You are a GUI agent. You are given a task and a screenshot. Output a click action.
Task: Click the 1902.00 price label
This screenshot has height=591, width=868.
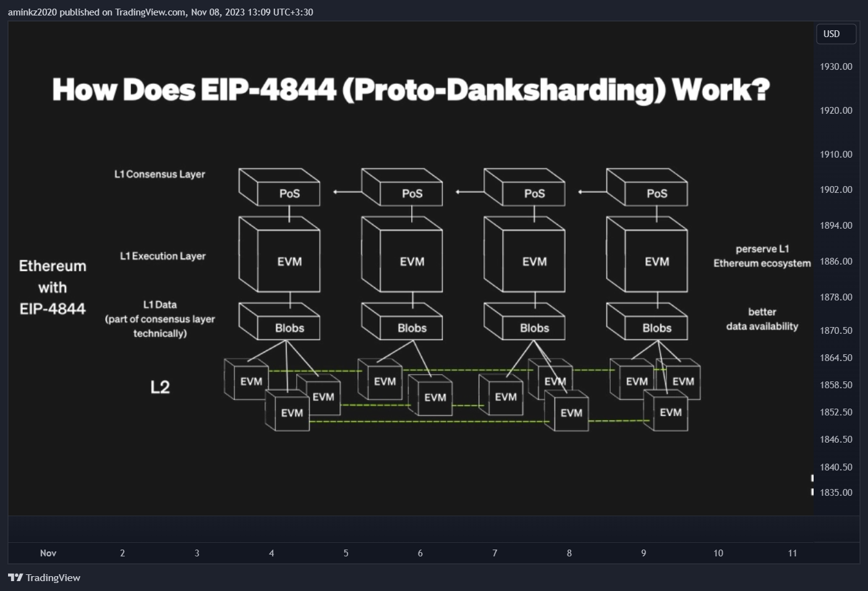[836, 190]
